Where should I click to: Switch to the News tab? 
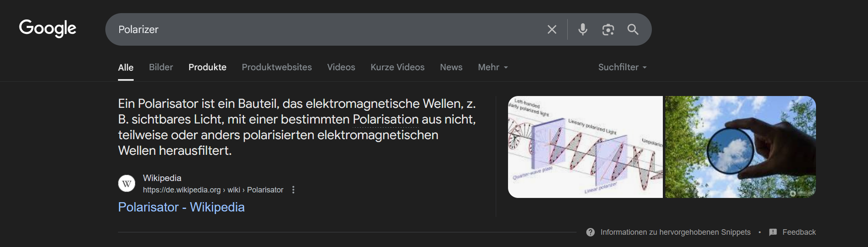click(x=451, y=67)
